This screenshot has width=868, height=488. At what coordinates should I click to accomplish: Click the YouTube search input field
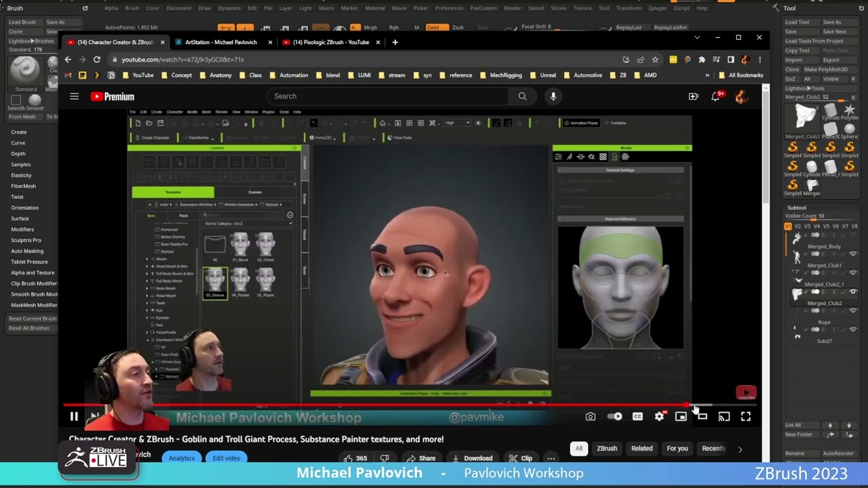coord(388,96)
